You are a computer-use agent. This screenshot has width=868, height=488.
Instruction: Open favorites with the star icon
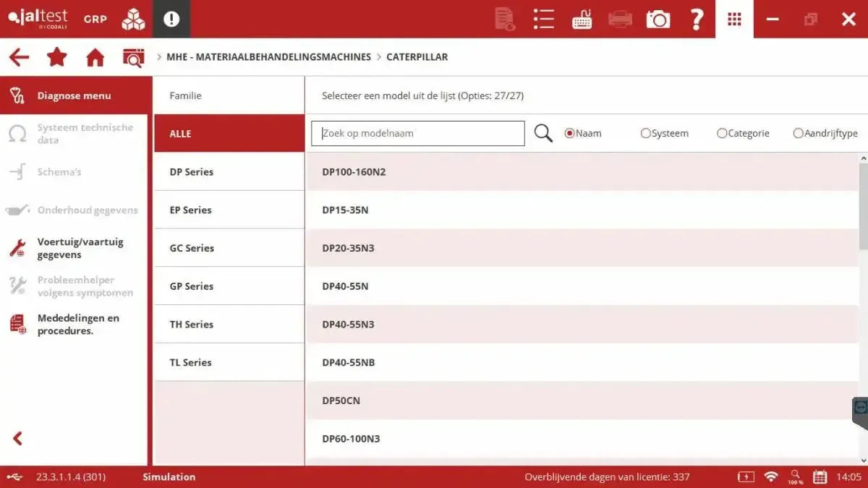57,56
